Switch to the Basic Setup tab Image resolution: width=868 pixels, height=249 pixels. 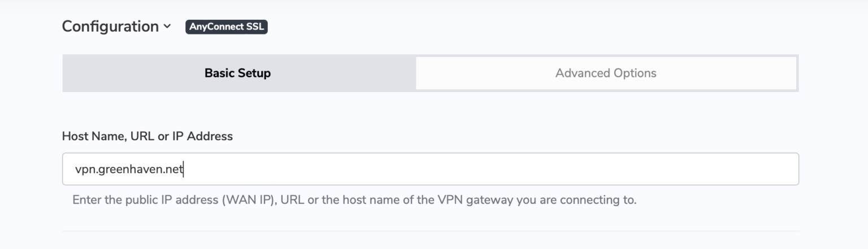click(238, 73)
